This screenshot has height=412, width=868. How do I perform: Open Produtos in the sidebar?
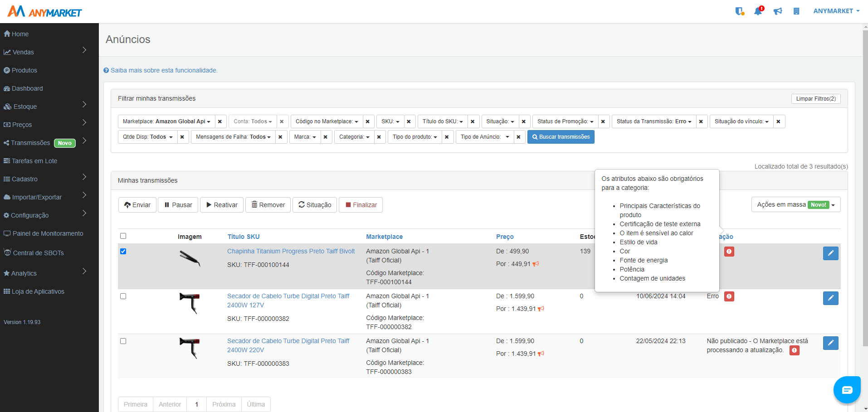tap(20, 70)
